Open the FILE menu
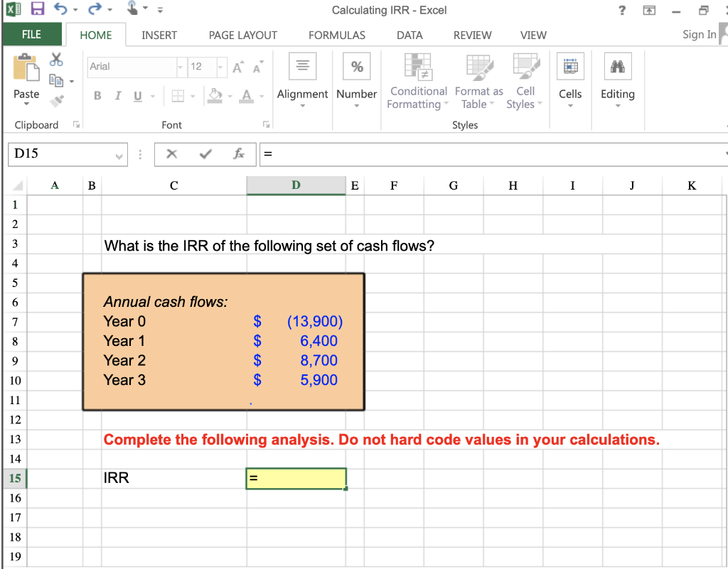 [x=33, y=35]
